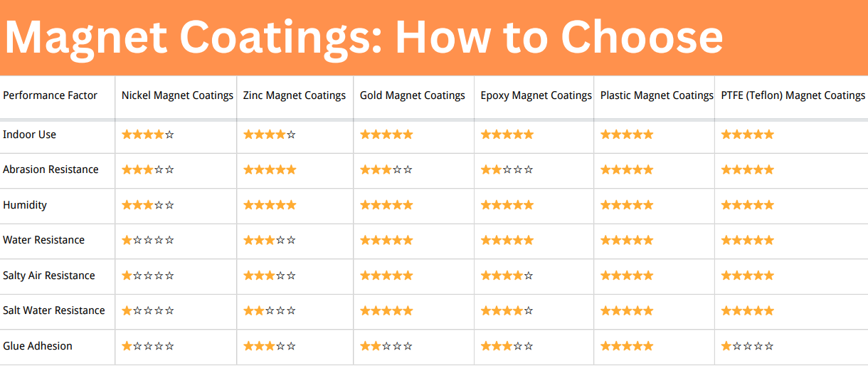
Task: Select the Nickel Magnet Coatings column header
Action: click(x=177, y=95)
